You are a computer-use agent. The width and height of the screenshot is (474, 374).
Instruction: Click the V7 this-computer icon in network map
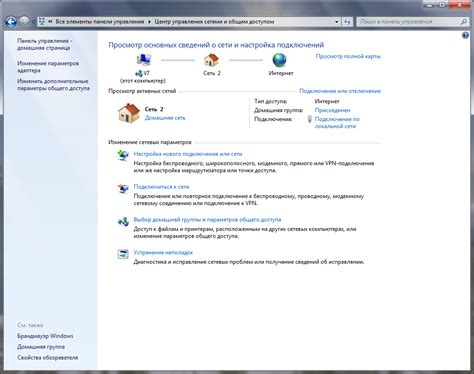point(144,60)
